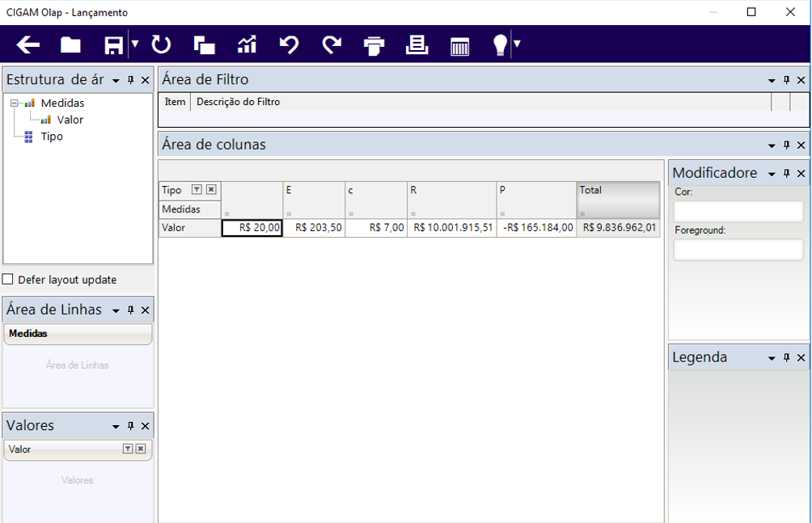Click the P column header
The image size is (812, 523).
(x=536, y=200)
